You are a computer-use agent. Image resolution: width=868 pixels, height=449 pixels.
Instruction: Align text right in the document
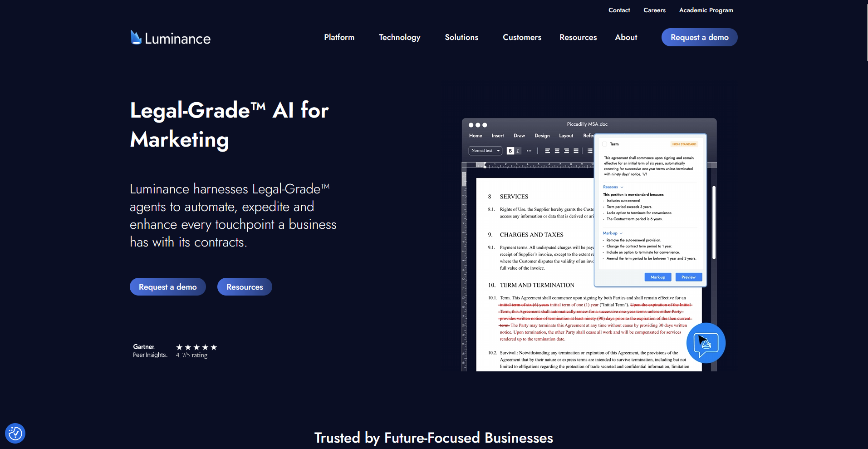(566, 151)
